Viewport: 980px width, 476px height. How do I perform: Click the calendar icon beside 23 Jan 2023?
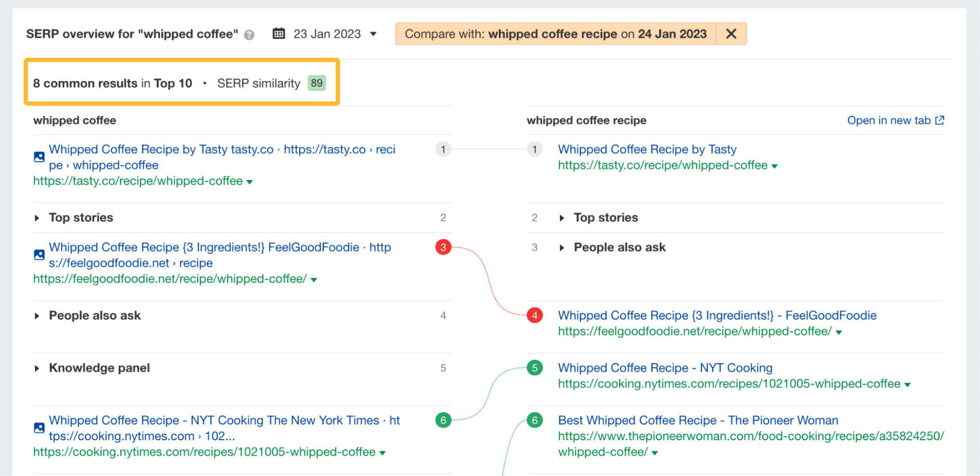click(x=278, y=34)
